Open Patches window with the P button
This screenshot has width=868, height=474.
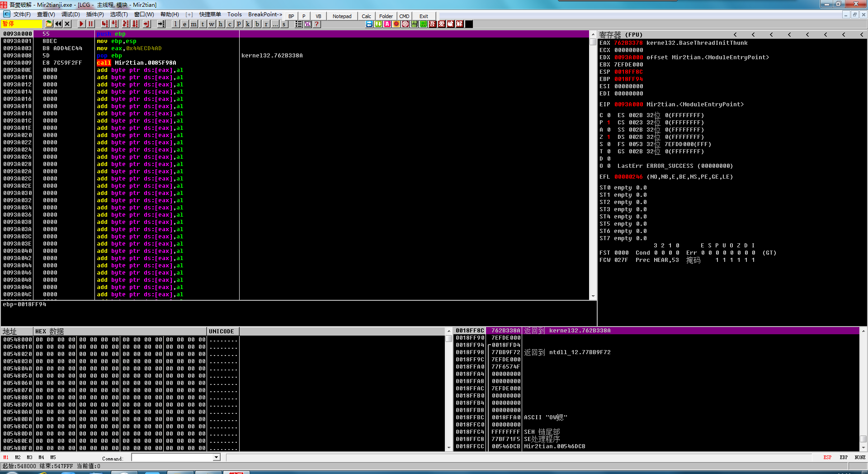pyautogui.click(x=239, y=24)
